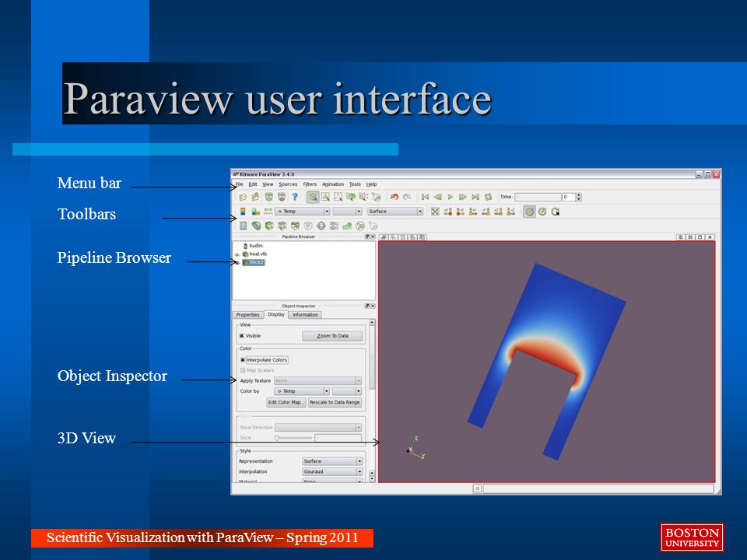Click Zoom To Data button
The width and height of the screenshot is (747, 560).
coord(332,336)
